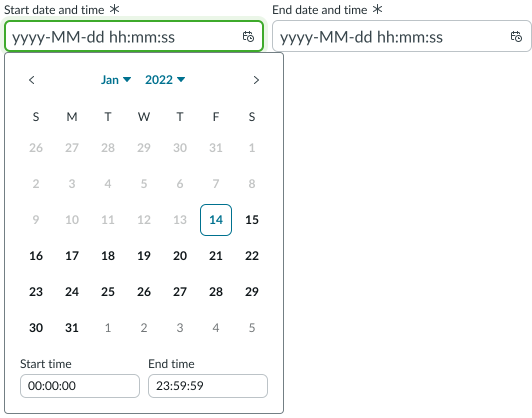Advance to the next month with the right chevron
The height and width of the screenshot is (418, 532).
[256, 79]
